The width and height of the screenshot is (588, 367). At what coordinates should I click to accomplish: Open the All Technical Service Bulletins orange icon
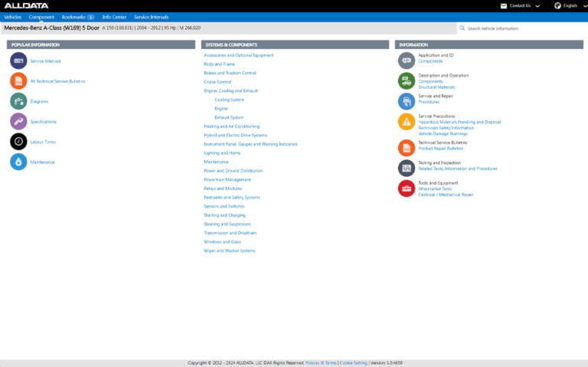click(18, 81)
